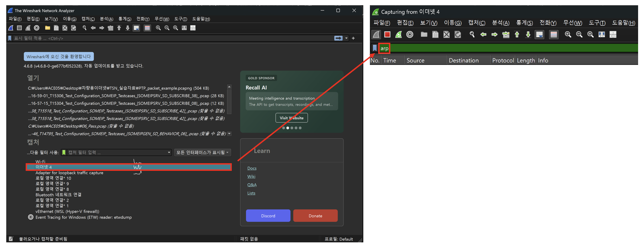644x250 pixels.
Task: Open the display filter bookmark in the capturing window
Action: click(x=375, y=48)
